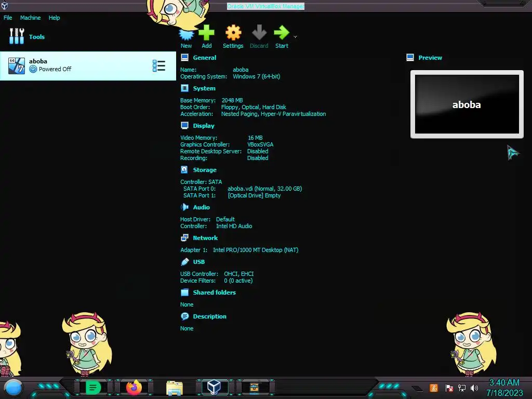The image size is (532, 399).
Task: Click the 'Floppy, Optical, Hard Disk' boot order value
Action: pos(254,107)
